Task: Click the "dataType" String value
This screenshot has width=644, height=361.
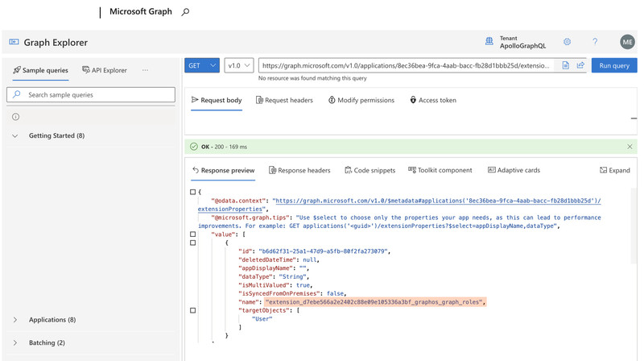Action: pos(293,276)
